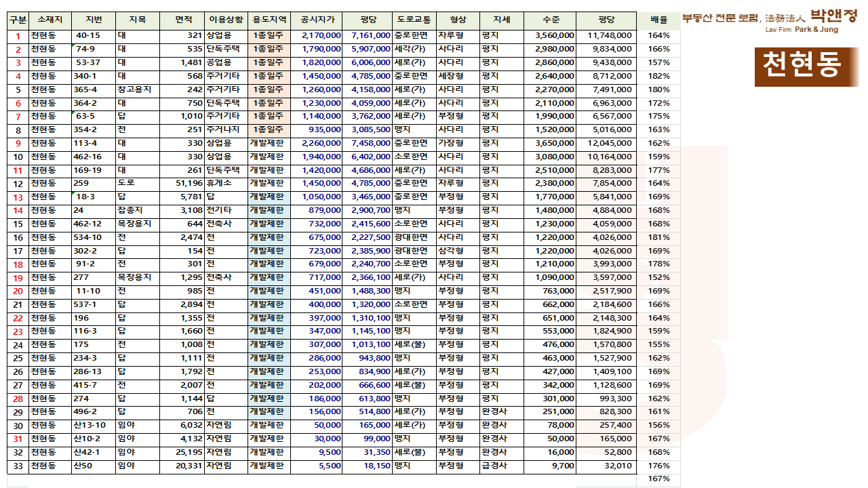Select the per-pyeong value 7,161,000
Viewport: 868px width, 488px height.
[368, 35]
